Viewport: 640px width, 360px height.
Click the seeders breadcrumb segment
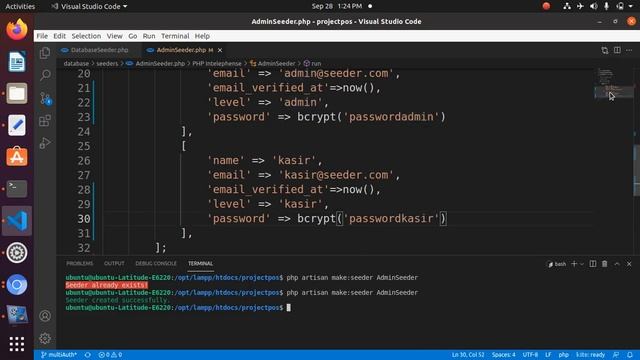107,64
